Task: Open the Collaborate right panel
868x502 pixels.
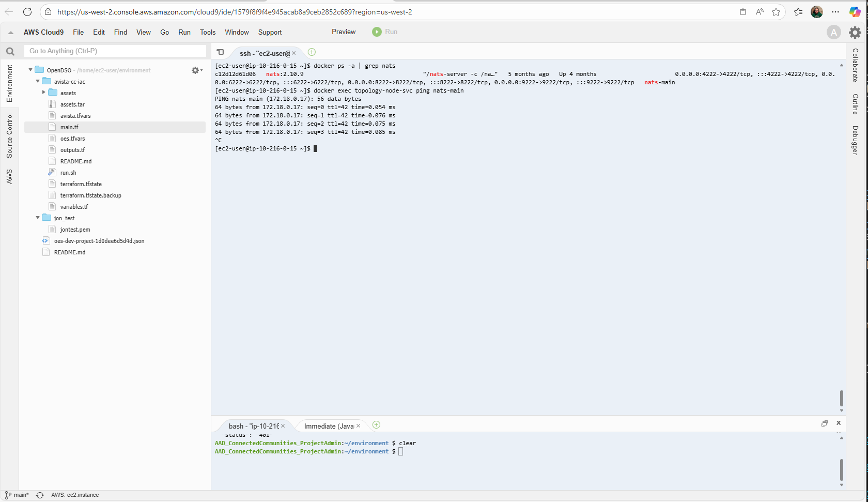Action: tap(856, 65)
